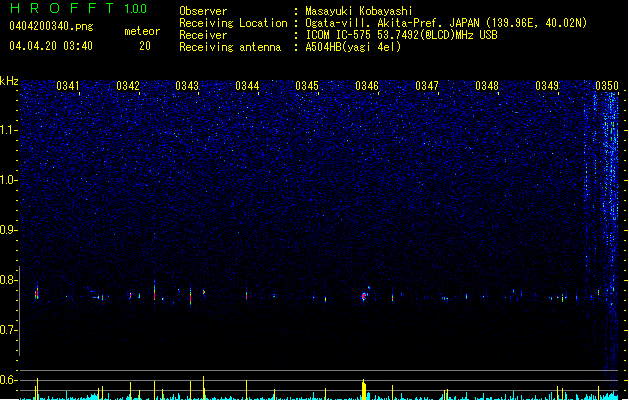Image resolution: width=629 pixels, height=400 pixels.
Task: Click the 1.1 kHz axis label
Action: pyautogui.click(x=9, y=130)
